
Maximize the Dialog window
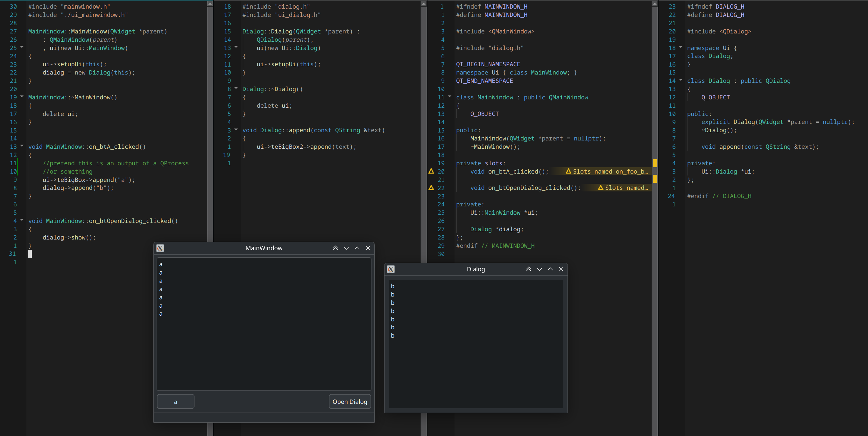550,269
